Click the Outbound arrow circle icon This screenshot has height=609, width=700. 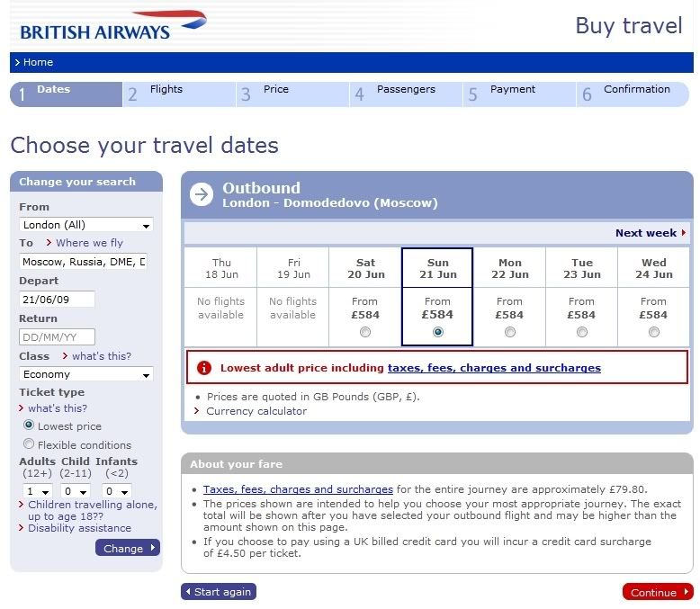click(x=202, y=194)
